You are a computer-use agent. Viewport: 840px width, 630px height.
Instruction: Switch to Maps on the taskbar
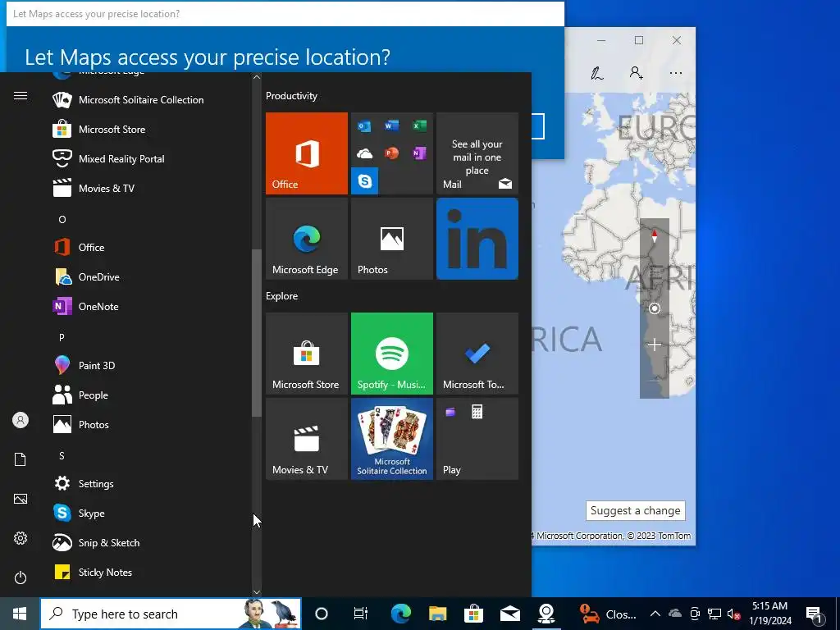[546, 614]
